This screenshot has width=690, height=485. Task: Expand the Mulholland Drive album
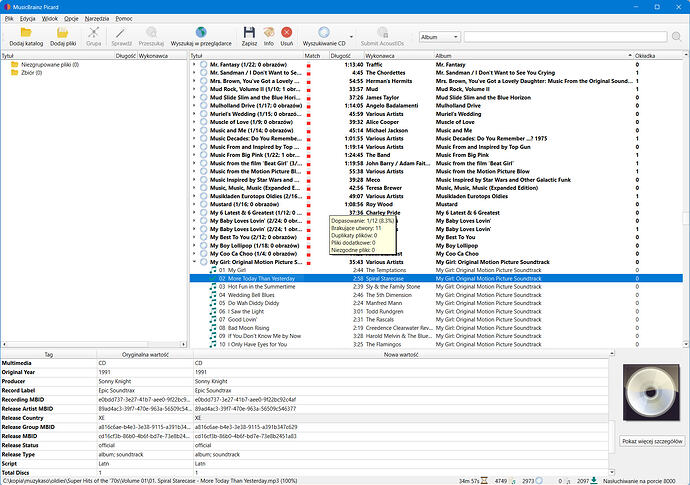pyautogui.click(x=194, y=106)
